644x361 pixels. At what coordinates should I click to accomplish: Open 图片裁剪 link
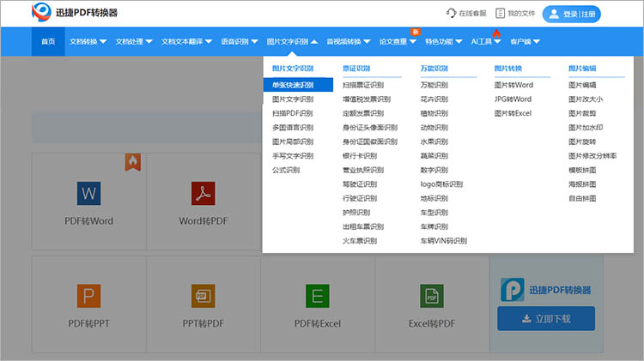click(582, 113)
